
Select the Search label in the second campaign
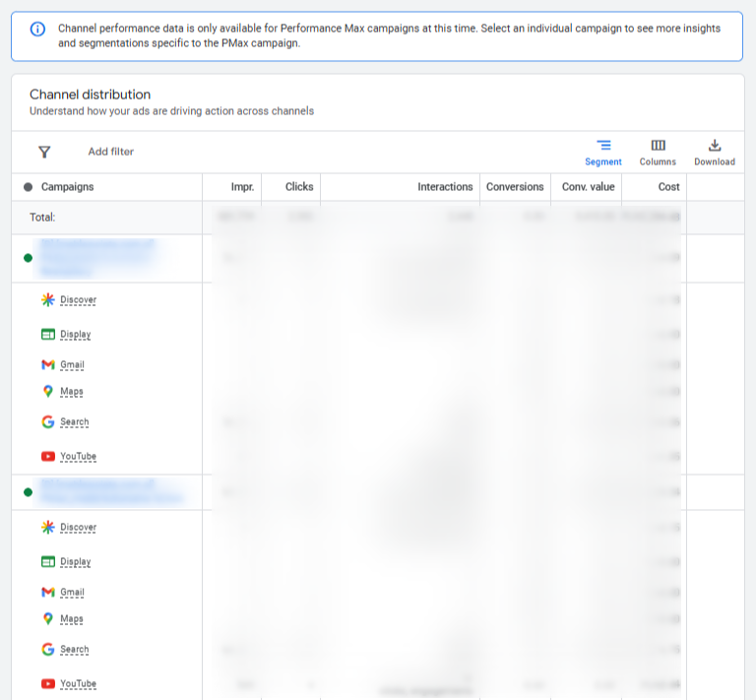74,650
